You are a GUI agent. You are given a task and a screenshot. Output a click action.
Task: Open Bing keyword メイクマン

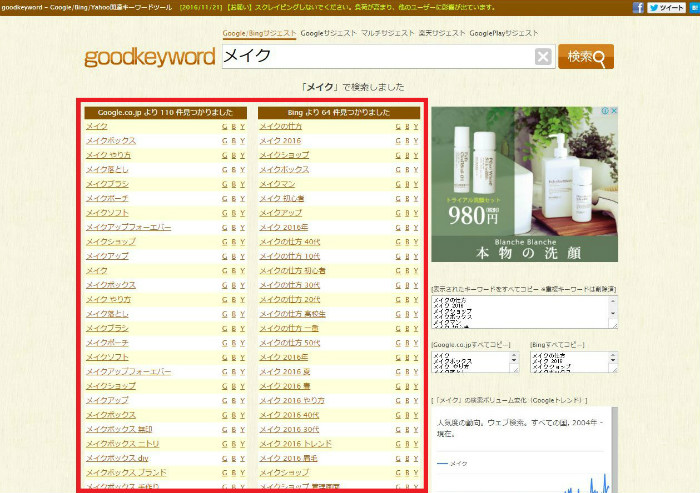(x=277, y=184)
